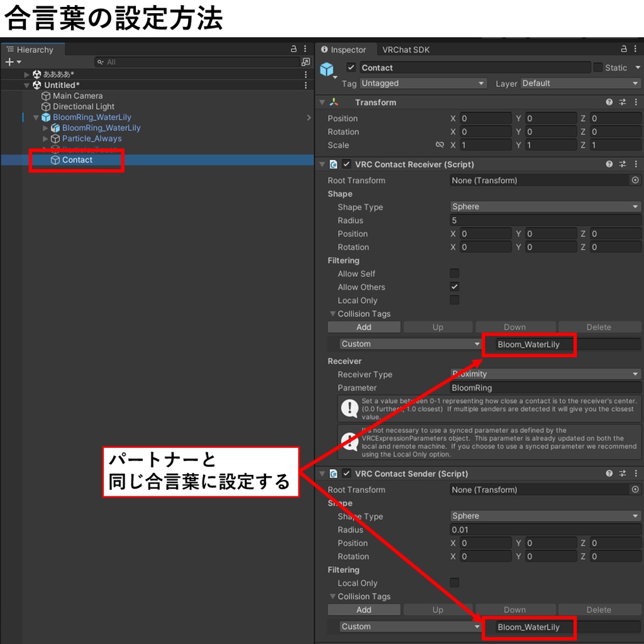
Task: Click the Hierarchy search field
Action: click(x=198, y=62)
